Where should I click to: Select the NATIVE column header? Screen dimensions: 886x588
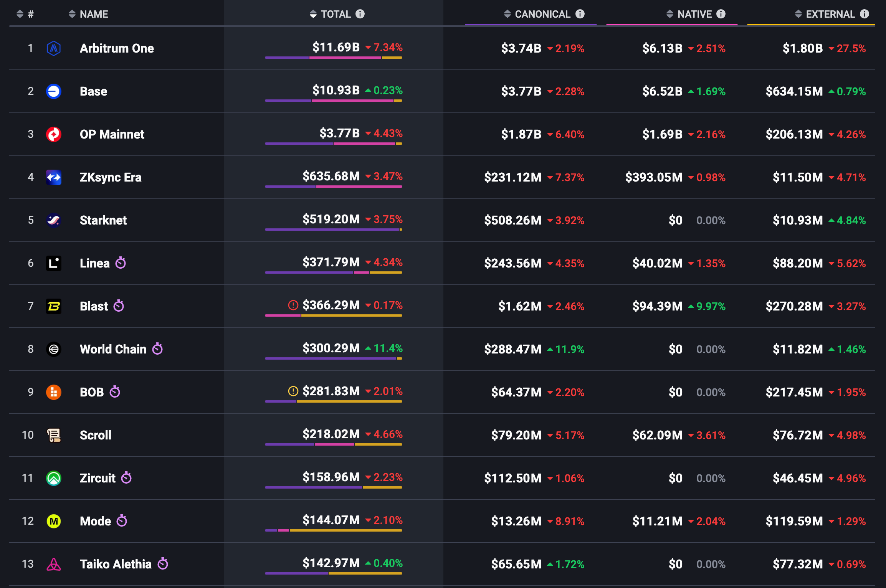[x=694, y=14]
